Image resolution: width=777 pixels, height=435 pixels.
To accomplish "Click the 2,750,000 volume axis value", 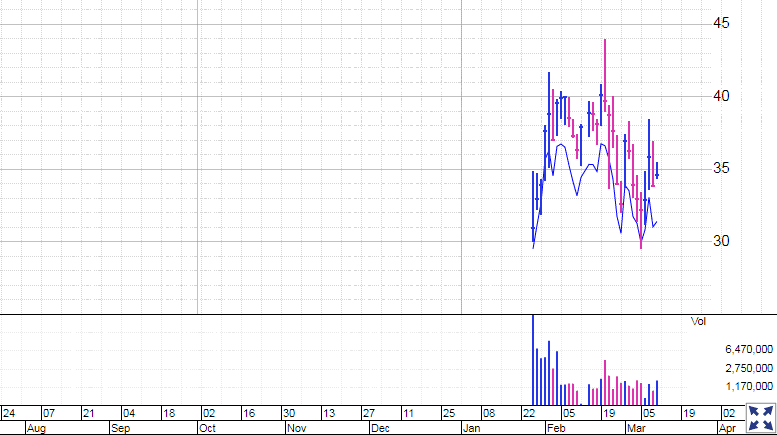I will (749, 368).
